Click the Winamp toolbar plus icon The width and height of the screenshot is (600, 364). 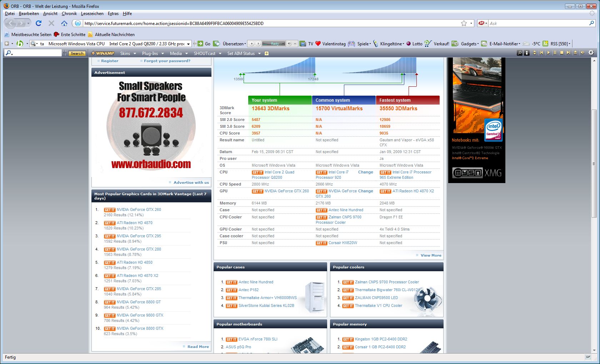(266, 53)
